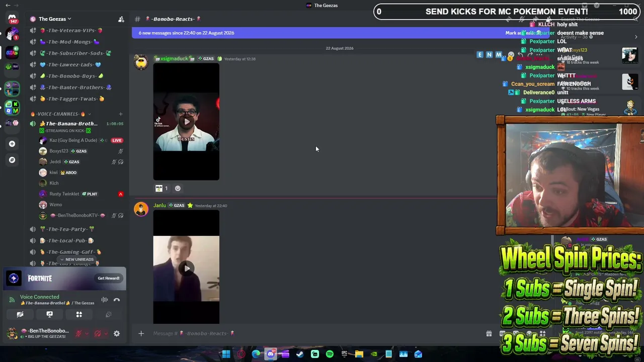The width and height of the screenshot is (644, 362).
Task: Click Boxys123 in the voice channel list
Action: coord(58,151)
